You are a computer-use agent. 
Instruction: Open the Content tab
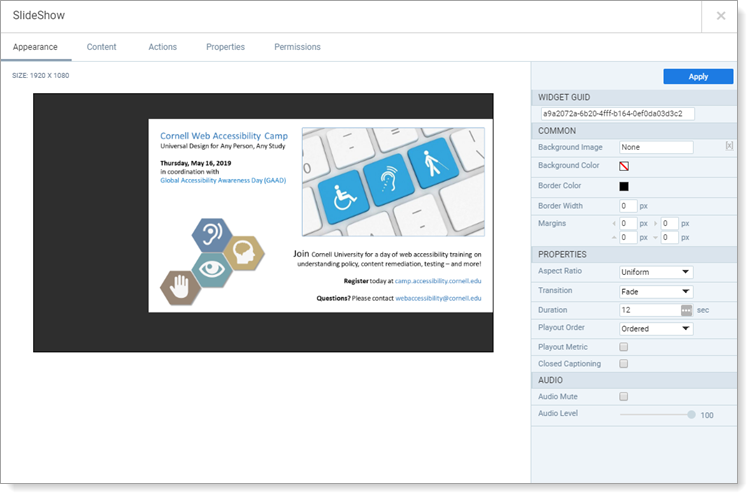point(101,47)
